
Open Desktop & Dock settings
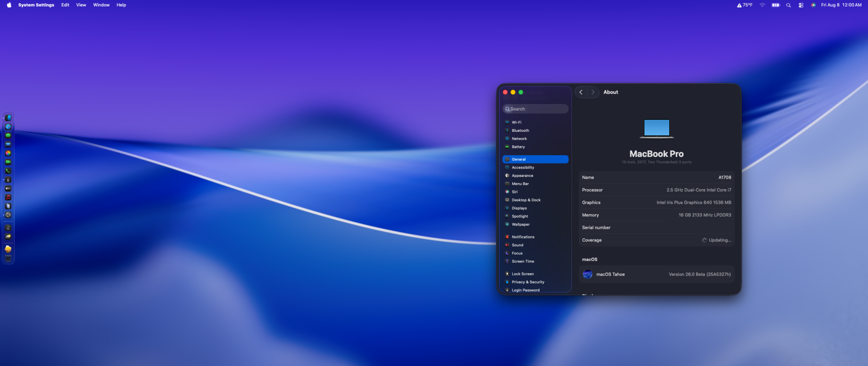(x=536, y=200)
